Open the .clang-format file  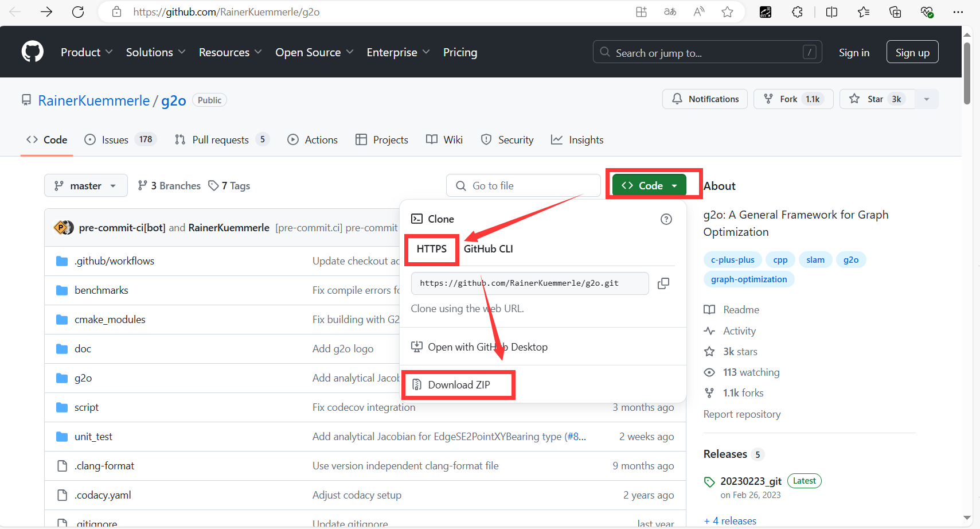(x=104, y=466)
